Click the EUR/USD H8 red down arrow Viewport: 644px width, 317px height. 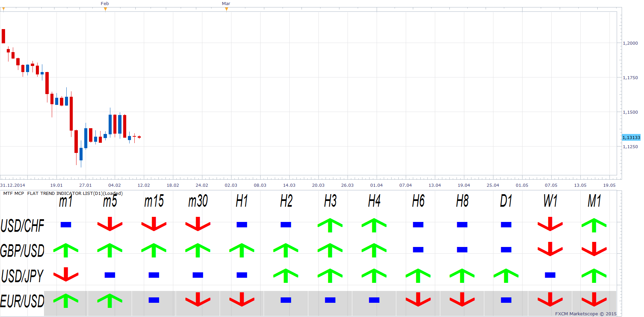pyautogui.click(x=462, y=299)
